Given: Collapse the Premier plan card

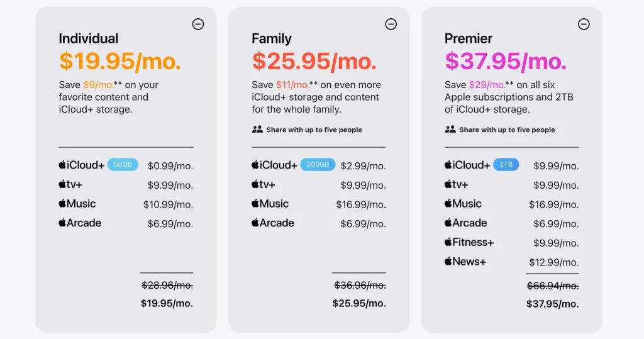Looking at the screenshot, I should [x=584, y=25].
